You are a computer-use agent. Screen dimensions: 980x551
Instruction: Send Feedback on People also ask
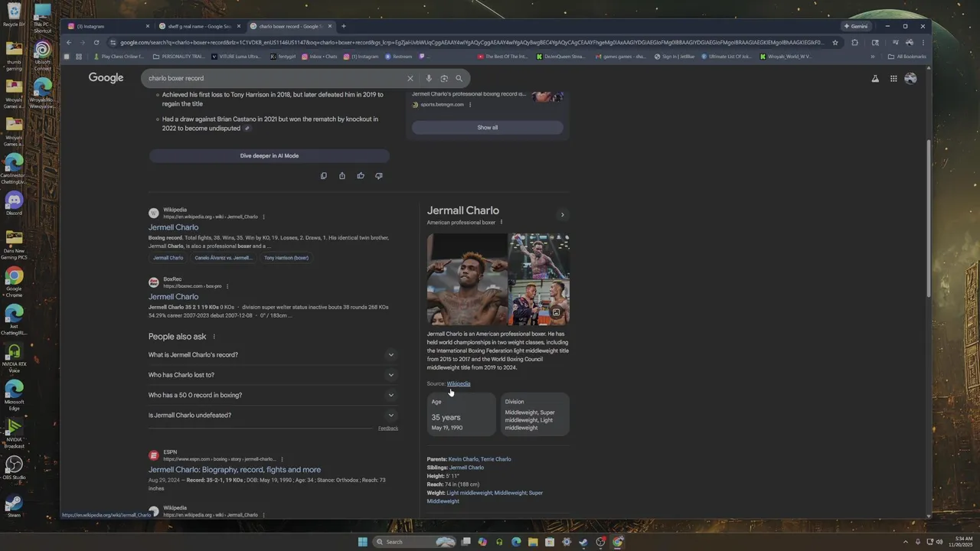tap(388, 429)
